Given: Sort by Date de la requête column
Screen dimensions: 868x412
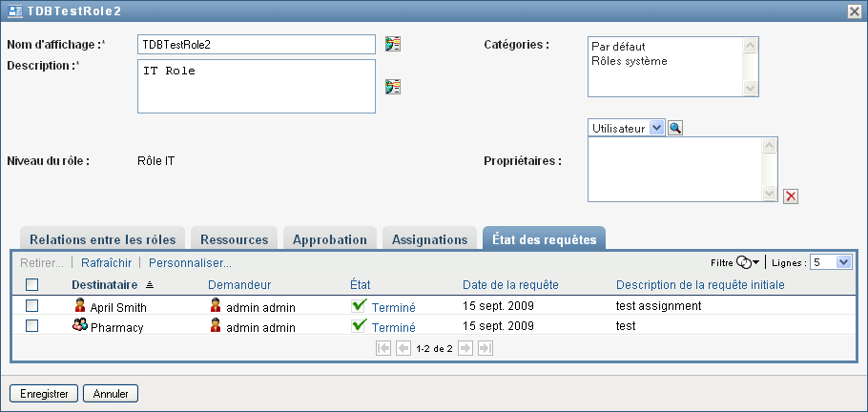Looking at the screenshot, I should 510,284.
